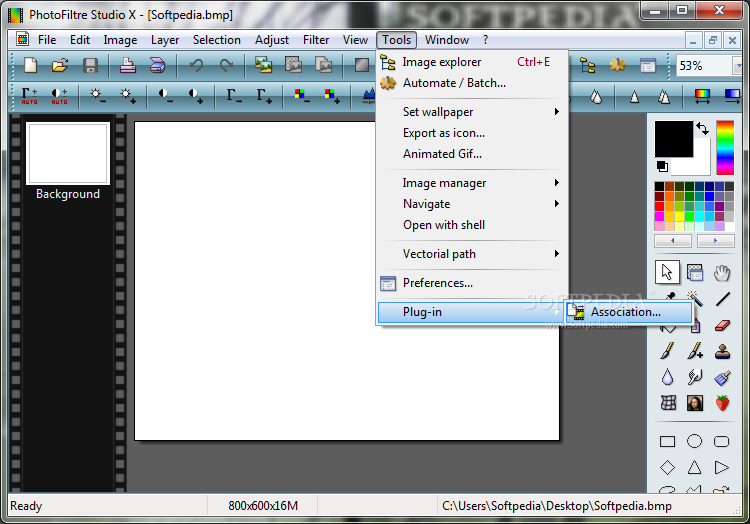Select the Distort grid tool
Screen dimensions: 750x524
point(668,403)
